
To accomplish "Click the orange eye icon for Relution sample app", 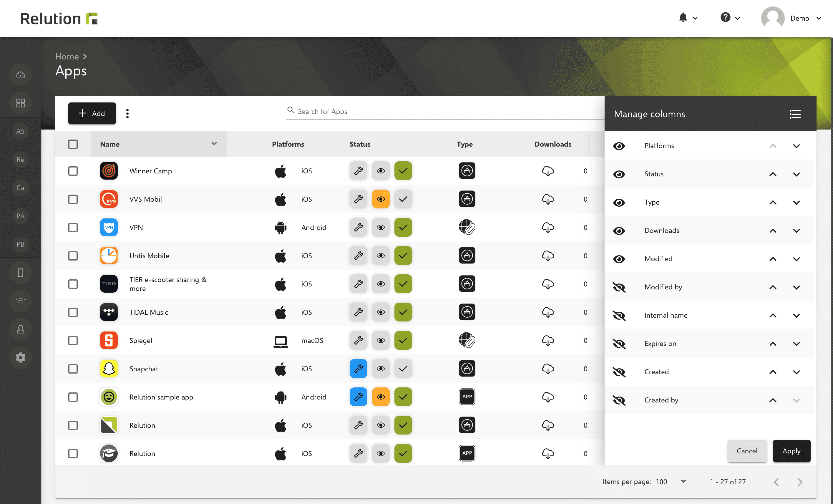I will tap(381, 397).
